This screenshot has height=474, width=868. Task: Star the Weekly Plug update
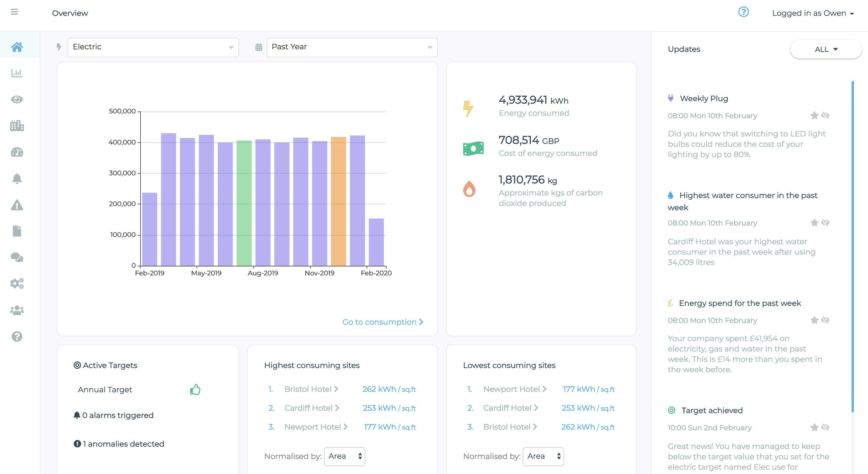[x=814, y=116]
